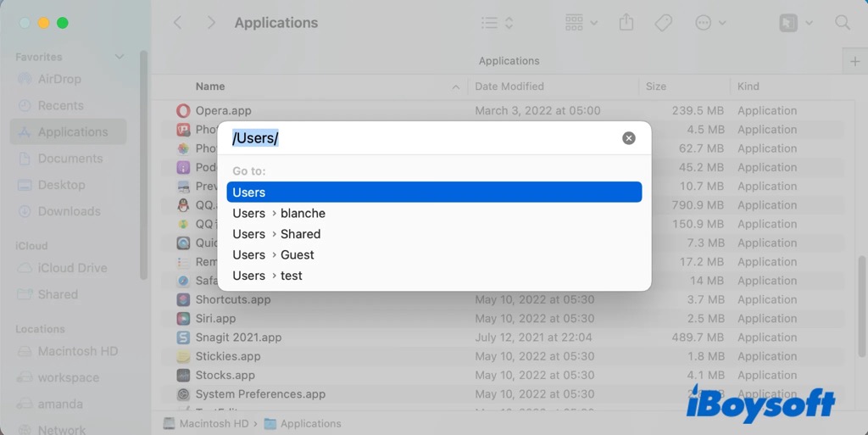This screenshot has height=435, width=868.
Task: Sort by Date Modified column header
Action: (x=509, y=86)
